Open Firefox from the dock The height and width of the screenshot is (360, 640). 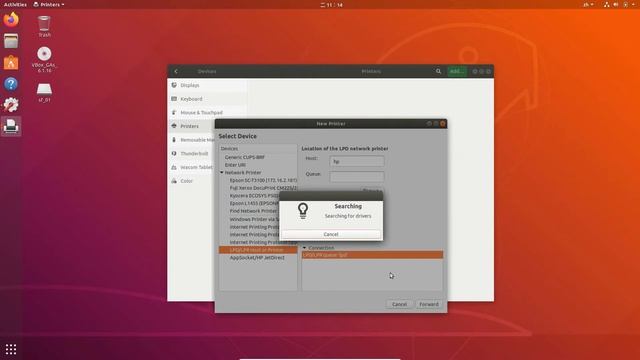11,19
